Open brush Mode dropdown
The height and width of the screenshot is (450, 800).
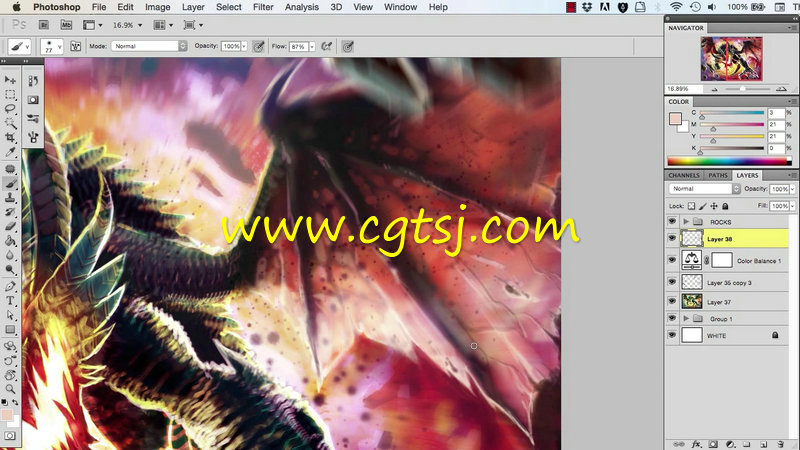149,46
